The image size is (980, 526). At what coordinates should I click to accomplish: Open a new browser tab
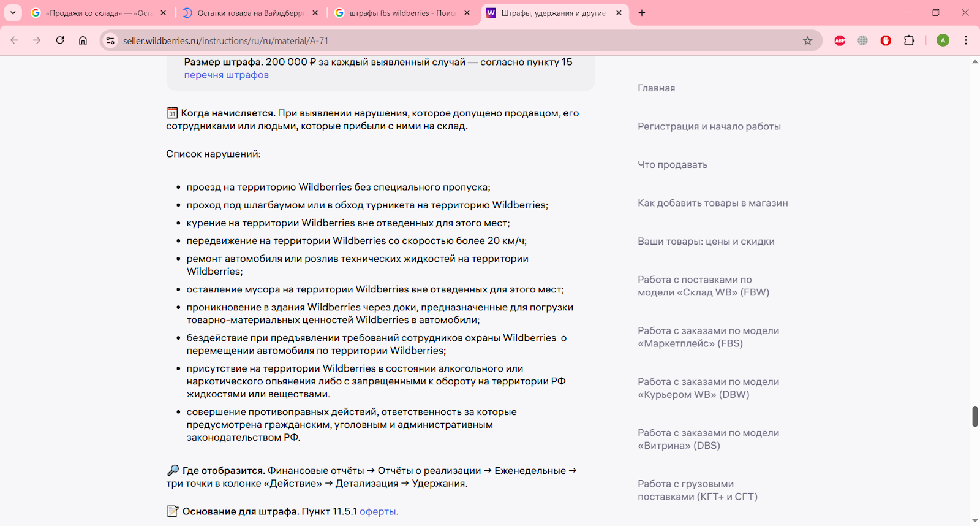[642, 13]
